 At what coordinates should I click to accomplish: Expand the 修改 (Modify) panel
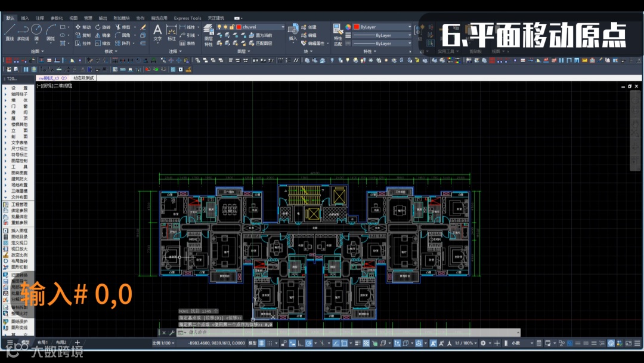[x=111, y=51]
